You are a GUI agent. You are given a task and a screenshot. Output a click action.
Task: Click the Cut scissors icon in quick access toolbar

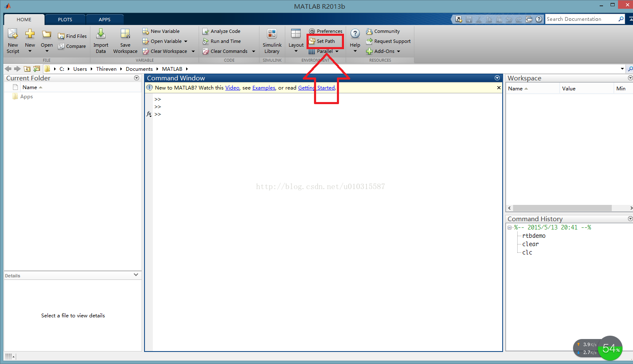coord(479,19)
